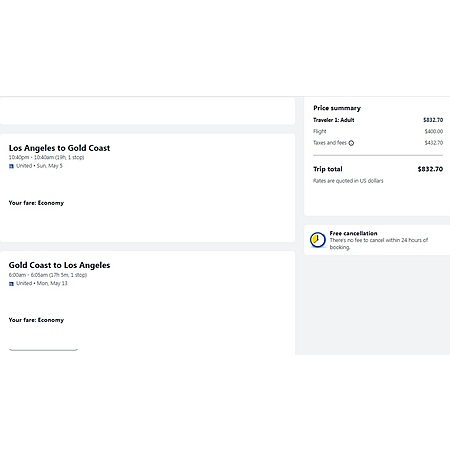Click the United logo on the May 13 flight
This screenshot has height=450, width=450.
click(x=11, y=284)
